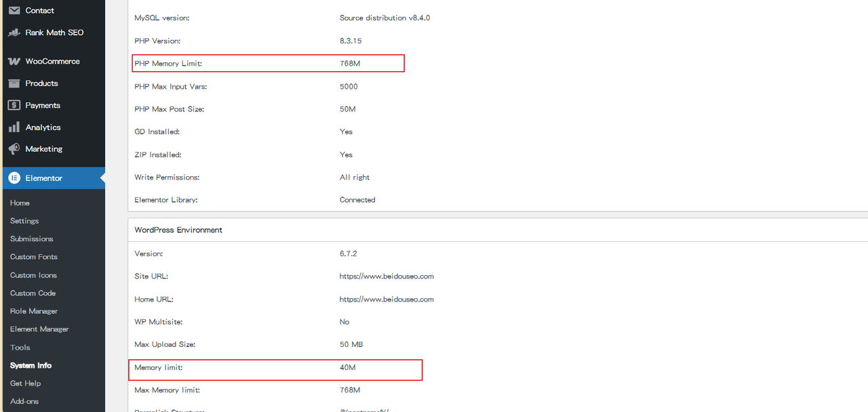Open Role Manager page

click(x=34, y=311)
